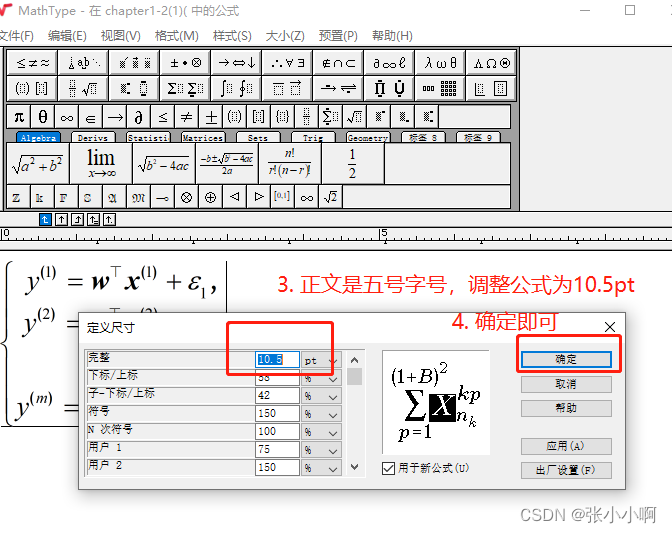Click the size list scroll-up arrow

[x=354, y=360]
